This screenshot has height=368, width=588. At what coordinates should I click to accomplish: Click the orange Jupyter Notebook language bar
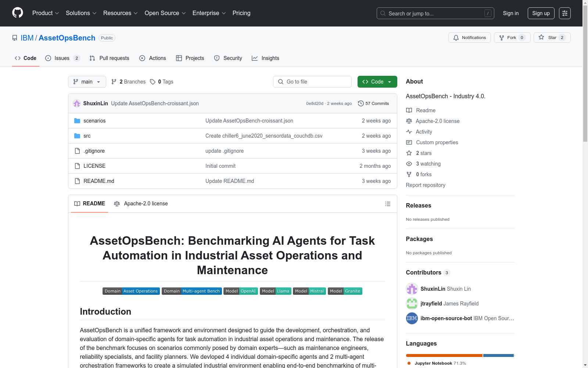[444, 355]
